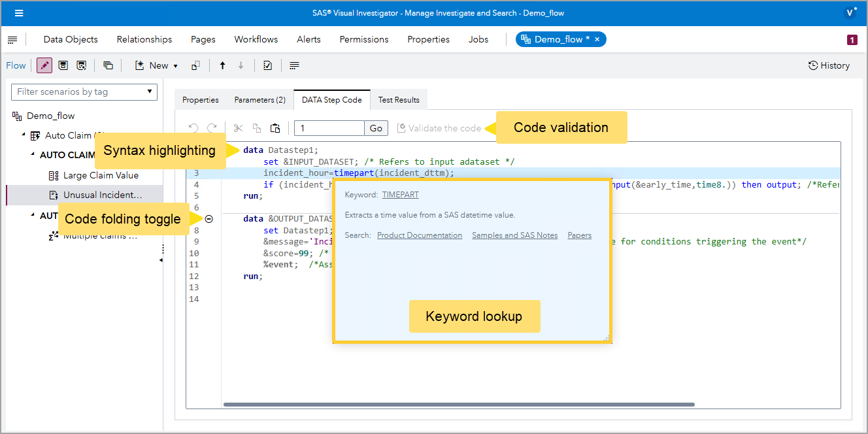Click the move up arrow icon
The width and height of the screenshot is (868, 434).
[x=222, y=65]
